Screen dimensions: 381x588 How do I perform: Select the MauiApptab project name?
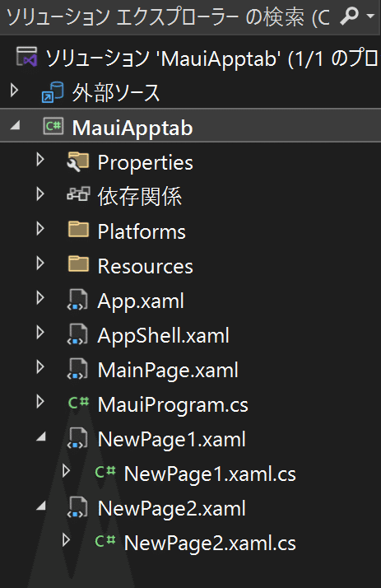tap(132, 128)
